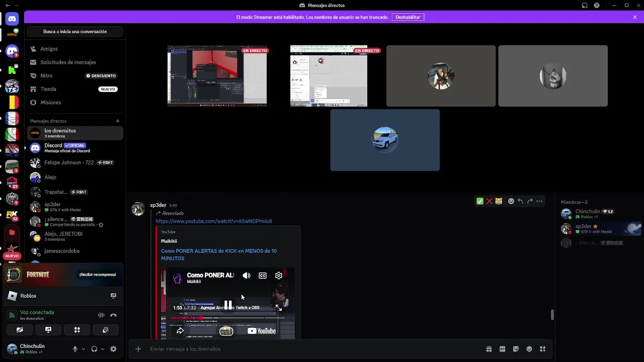Toggle microphone mute
This screenshot has height=362, width=644.
[75, 349]
